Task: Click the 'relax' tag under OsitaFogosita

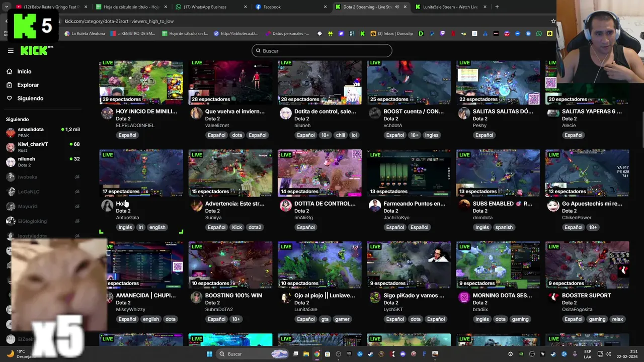Action: (x=617, y=319)
